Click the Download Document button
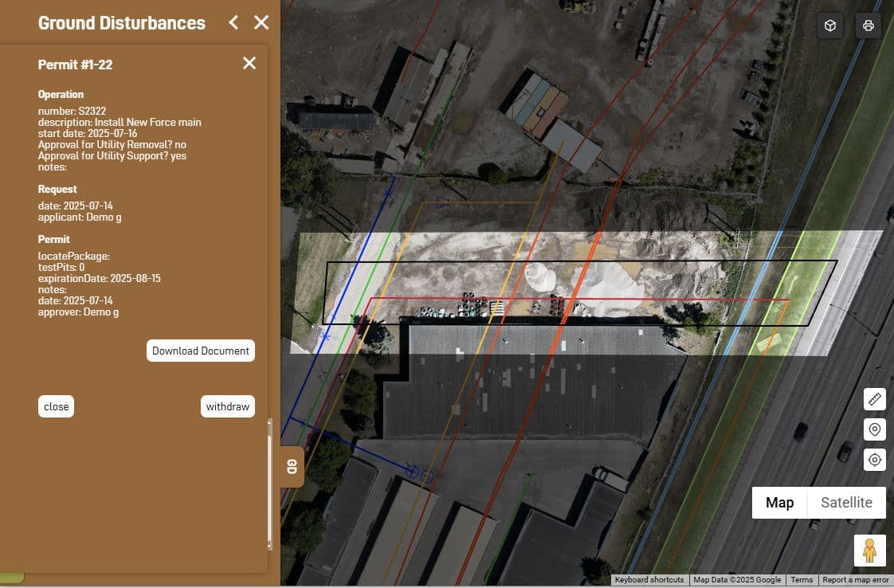Image resolution: width=894 pixels, height=588 pixels. (201, 351)
